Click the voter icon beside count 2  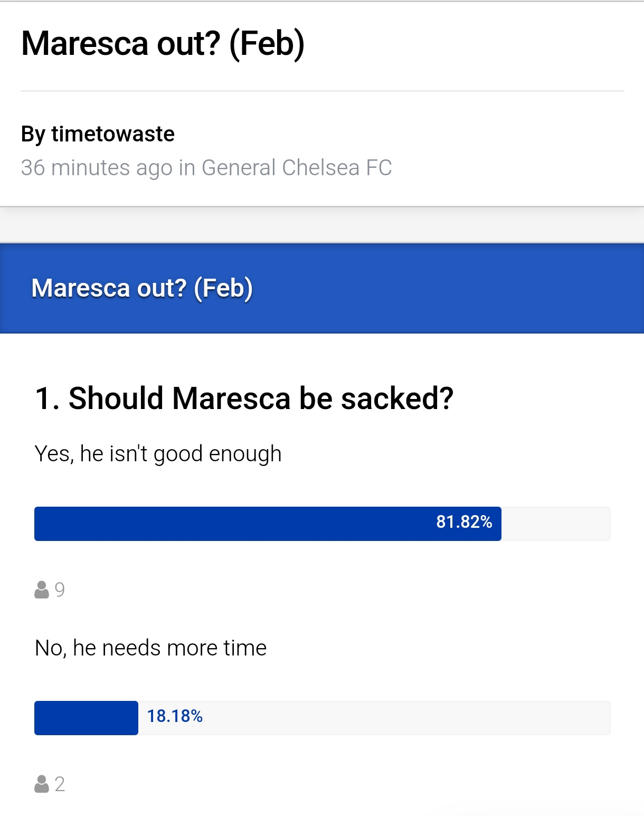(41, 784)
